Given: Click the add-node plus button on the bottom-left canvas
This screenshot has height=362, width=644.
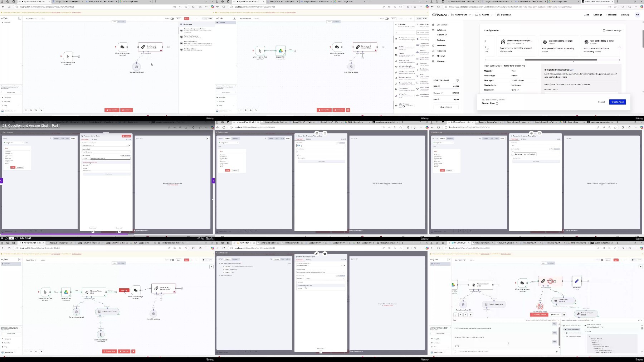Looking at the screenshot, I should (211, 266).
